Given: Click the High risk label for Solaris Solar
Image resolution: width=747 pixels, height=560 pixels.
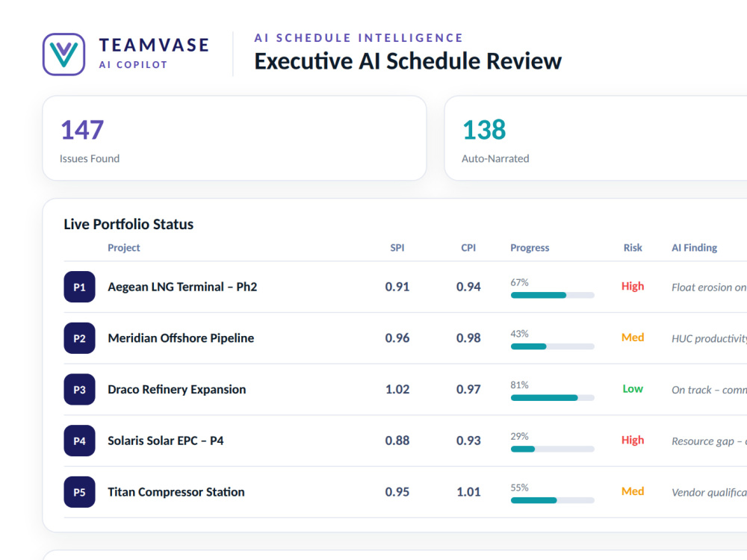Looking at the screenshot, I should (x=633, y=440).
